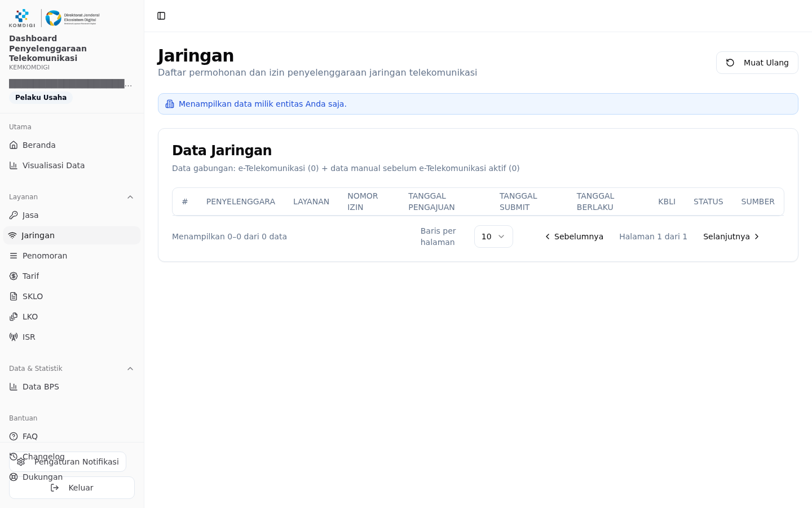
Task: Click Menampilkan 0–0 dari 0 data text
Action: click(x=230, y=237)
